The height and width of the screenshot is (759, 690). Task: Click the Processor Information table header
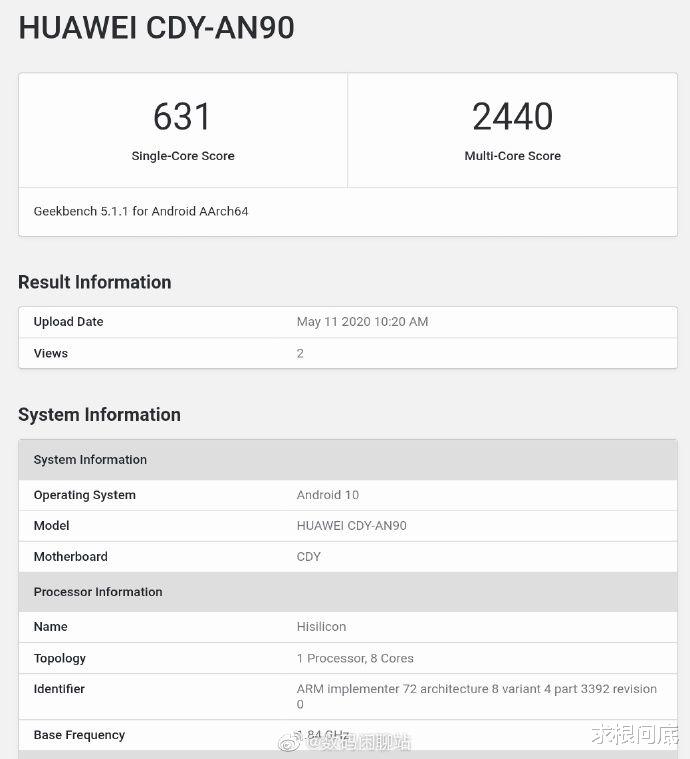tap(348, 592)
